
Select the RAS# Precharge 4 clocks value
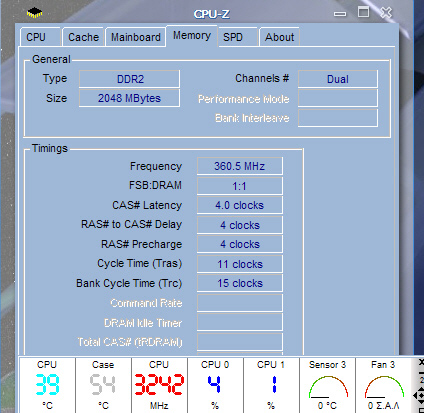tap(240, 244)
